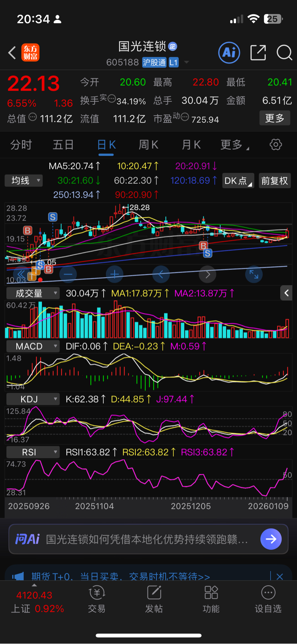The width and height of the screenshot is (297, 644).
Task: Tap 设自选 add to watchlist icon
Action: coord(268,599)
